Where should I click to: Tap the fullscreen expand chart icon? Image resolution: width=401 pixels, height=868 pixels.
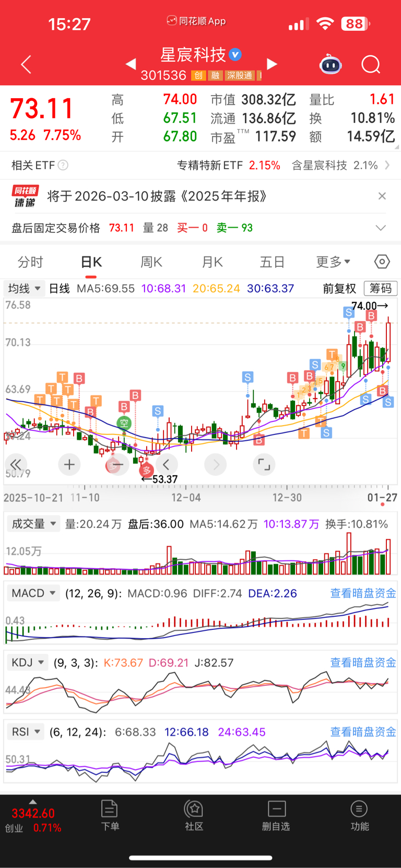pos(264,464)
